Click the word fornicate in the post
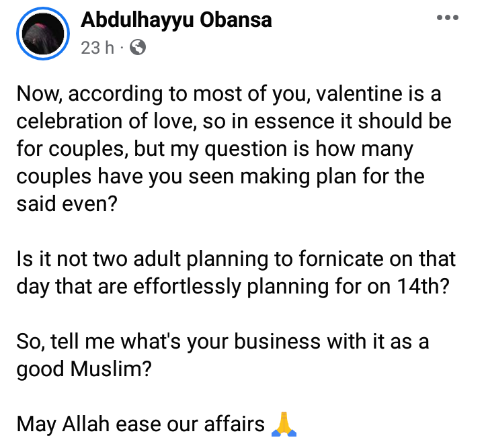The height and width of the screenshot is (448, 484). (x=341, y=259)
